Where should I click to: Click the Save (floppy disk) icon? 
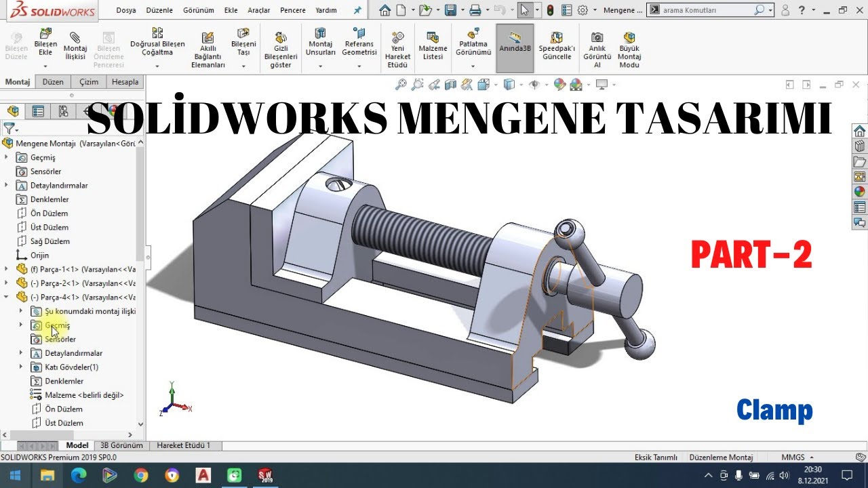coord(450,10)
